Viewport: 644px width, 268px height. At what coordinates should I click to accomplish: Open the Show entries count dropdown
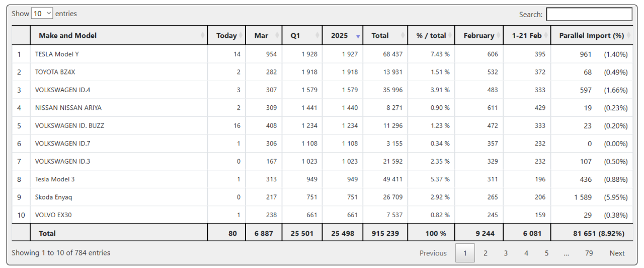pos(42,14)
